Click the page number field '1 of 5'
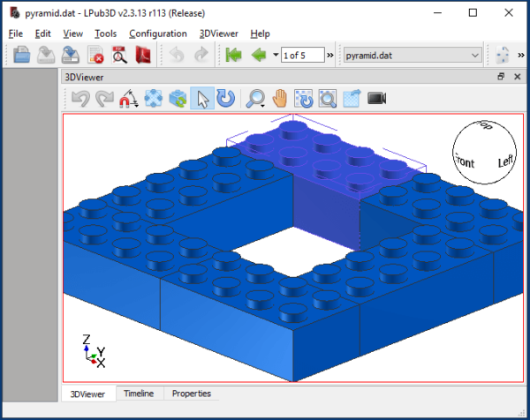The image size is (530, 420). (x=302, y=55)
